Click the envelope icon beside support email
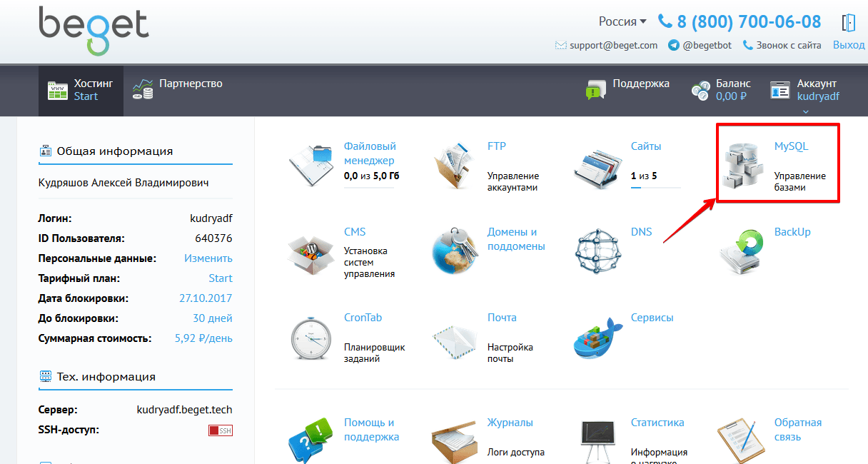This screenshot has width=868, height=464. pyautogui.click(x=560, y=45)
